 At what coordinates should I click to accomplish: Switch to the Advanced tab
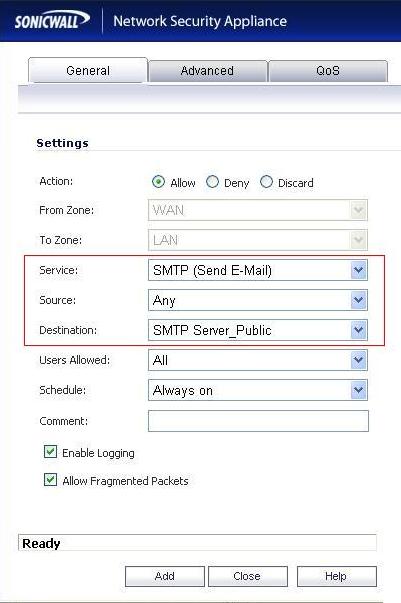[208, 71]
